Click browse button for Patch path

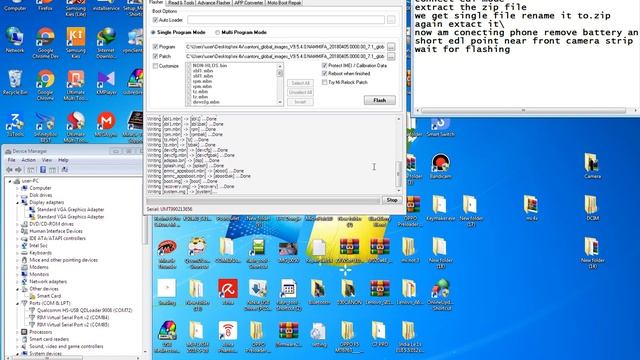click(x=391, y=56)
